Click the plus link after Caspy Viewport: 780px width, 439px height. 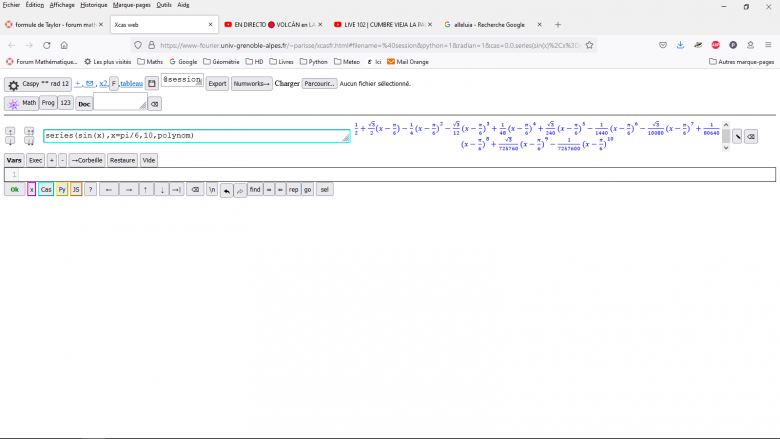(78, 84)
